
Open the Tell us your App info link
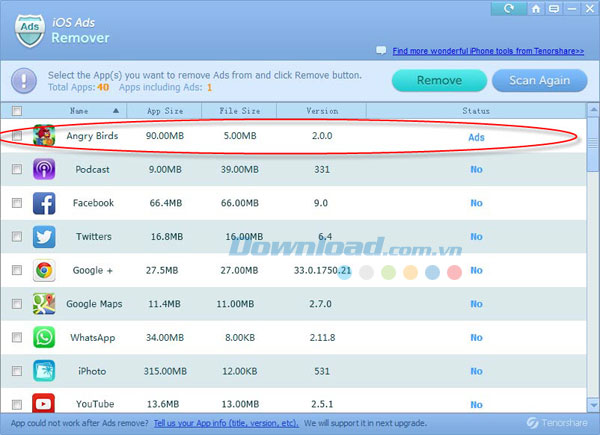click(x=226, y=423)
